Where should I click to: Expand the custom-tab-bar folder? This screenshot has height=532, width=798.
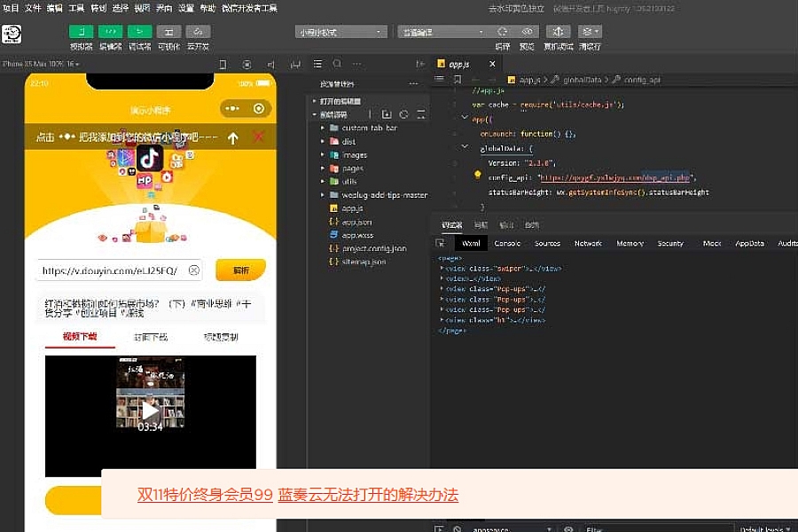pos(370,128)
